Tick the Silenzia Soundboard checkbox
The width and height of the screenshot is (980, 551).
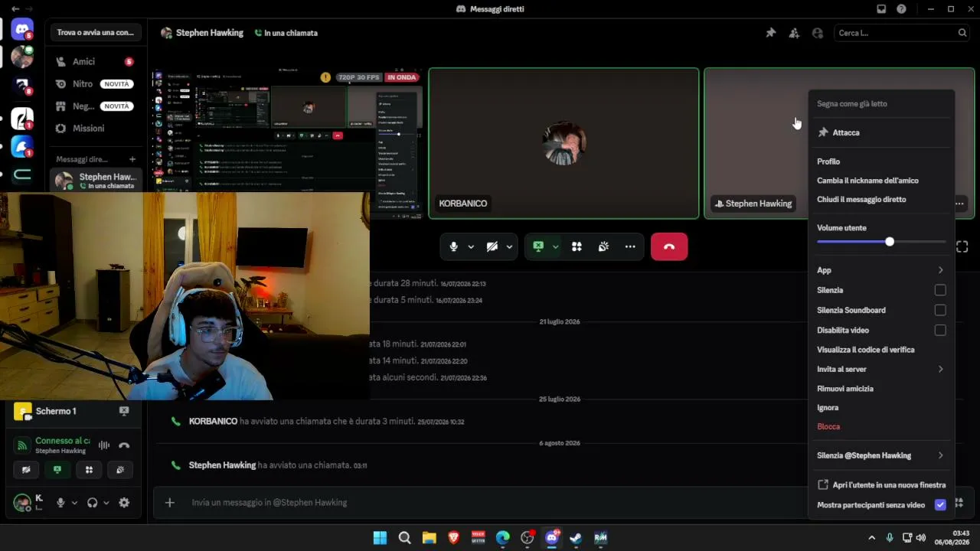pos(940,310)
